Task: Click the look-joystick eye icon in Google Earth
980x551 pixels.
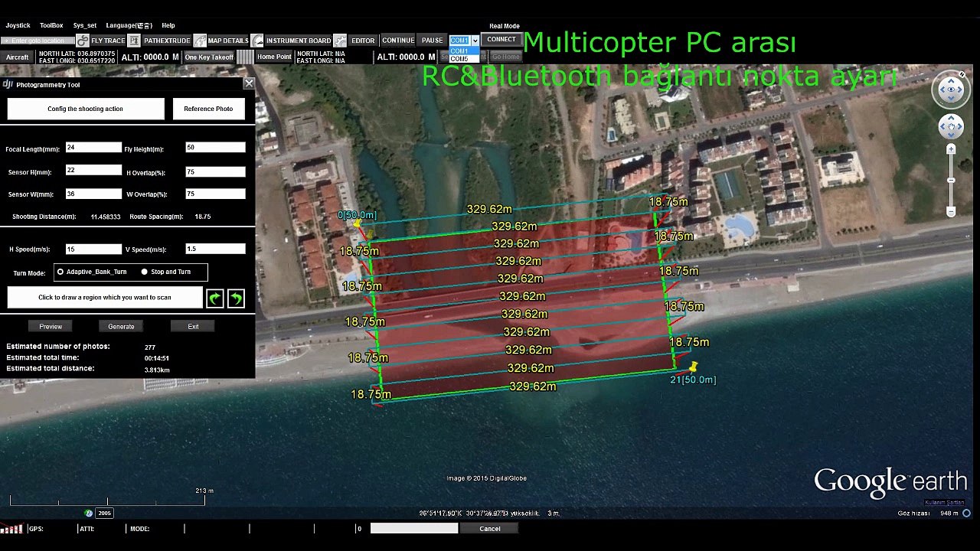Action: (951, 90)
